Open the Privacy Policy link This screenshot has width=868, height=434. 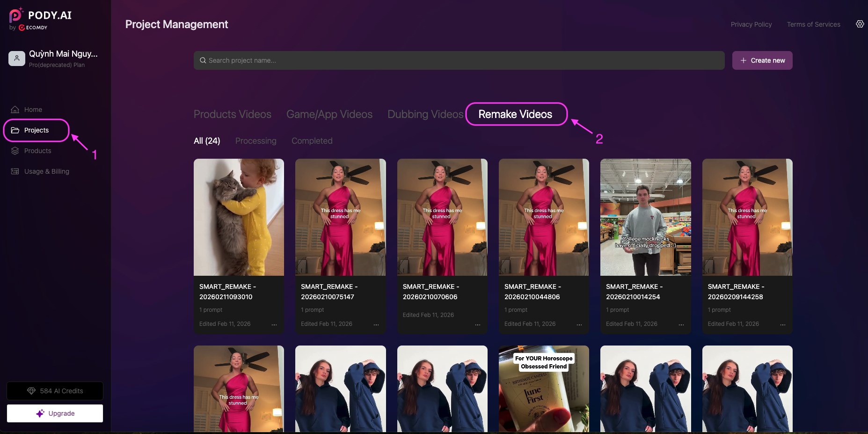[x=751, y=24]
